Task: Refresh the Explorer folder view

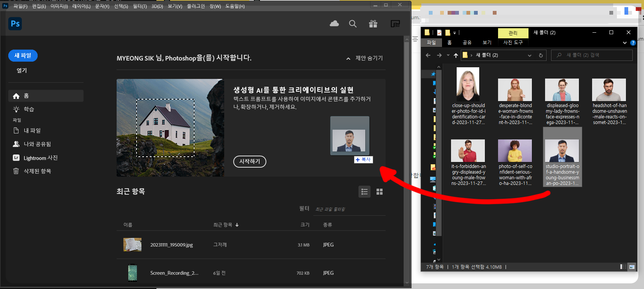Action: tap(541, 55)
